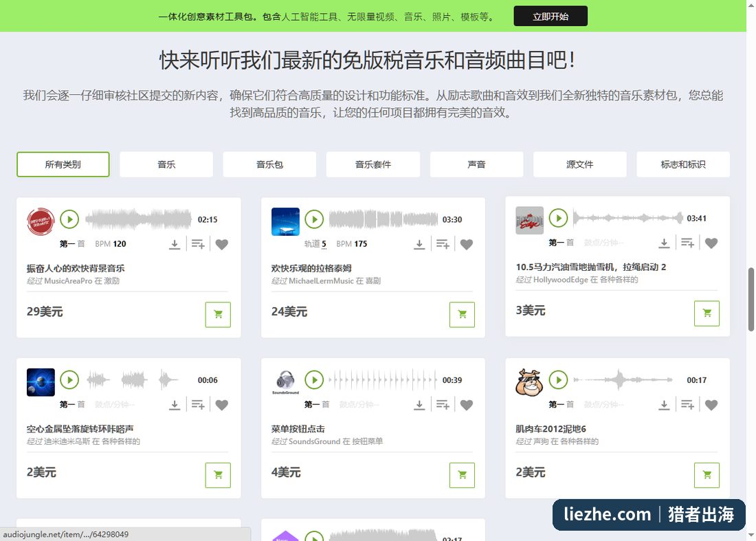Add the 24美元 track to cart

coord(463,314)
